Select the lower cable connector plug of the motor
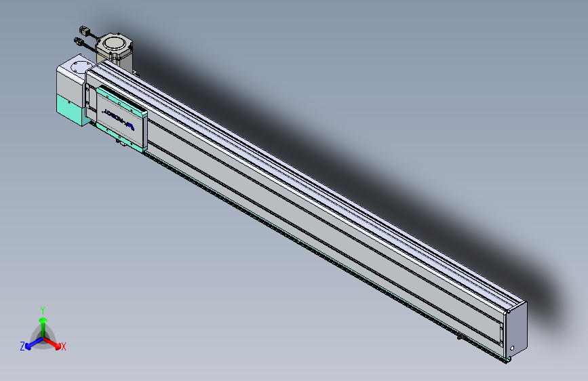 coord(79,41)
